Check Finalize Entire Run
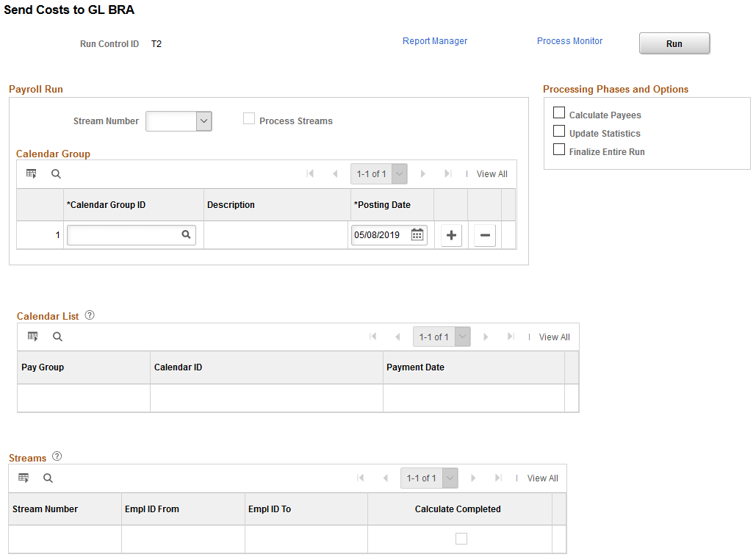Image resolution: width=756 pixels, height=560 pixels. tap(558, 148)
